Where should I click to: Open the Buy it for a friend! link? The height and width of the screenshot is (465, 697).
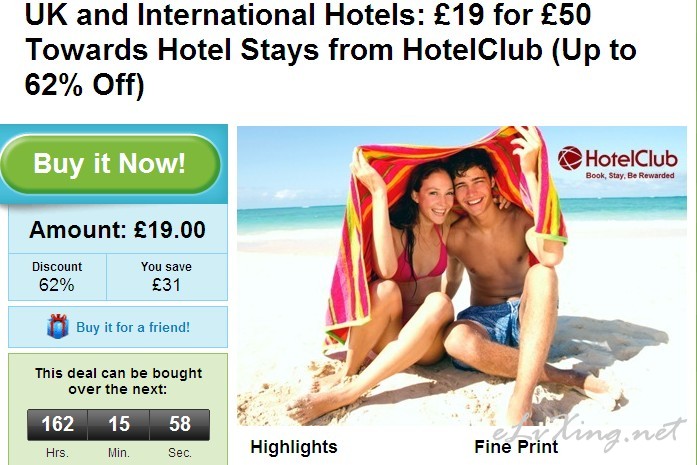(133, 327)
